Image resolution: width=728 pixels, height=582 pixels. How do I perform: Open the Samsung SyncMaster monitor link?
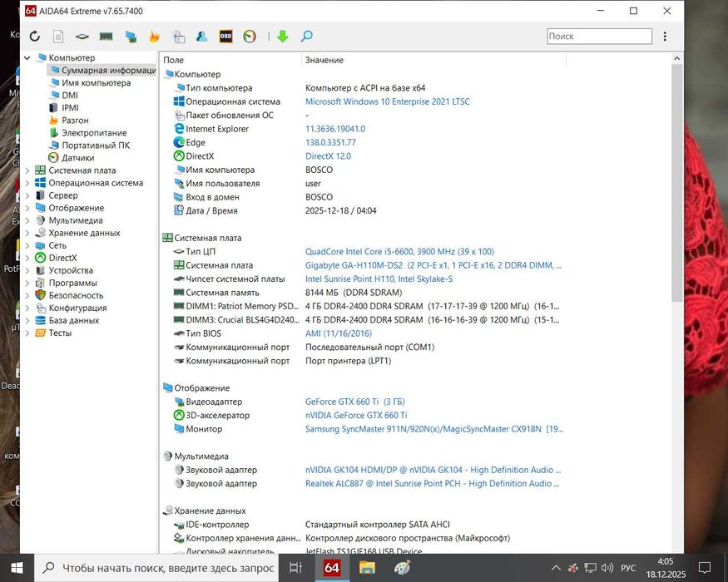[x=434, y=429]
